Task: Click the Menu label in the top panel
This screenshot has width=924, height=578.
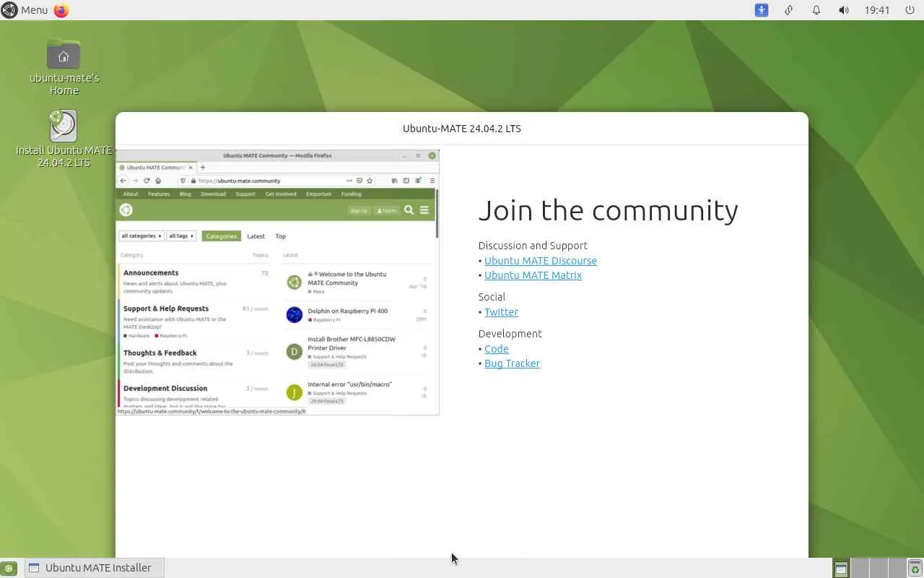Action: point(34,10)
